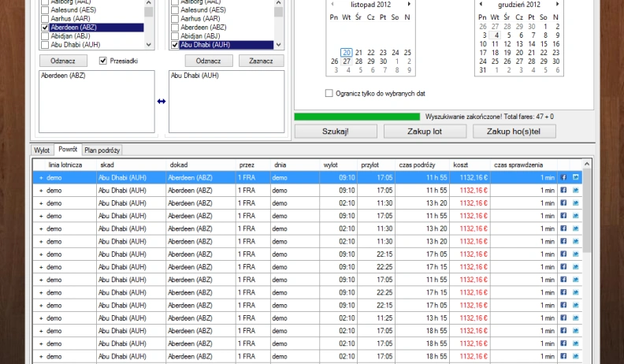The height and width of the screenshot is (364, 624).
Task: Click Odznacz button under destination list
Action: [x=209, y=61]
